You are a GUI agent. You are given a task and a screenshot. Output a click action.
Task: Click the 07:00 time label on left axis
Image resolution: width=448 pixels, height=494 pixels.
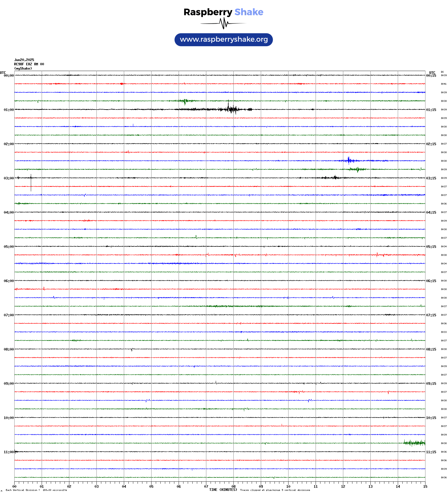[x=9, y=315]
